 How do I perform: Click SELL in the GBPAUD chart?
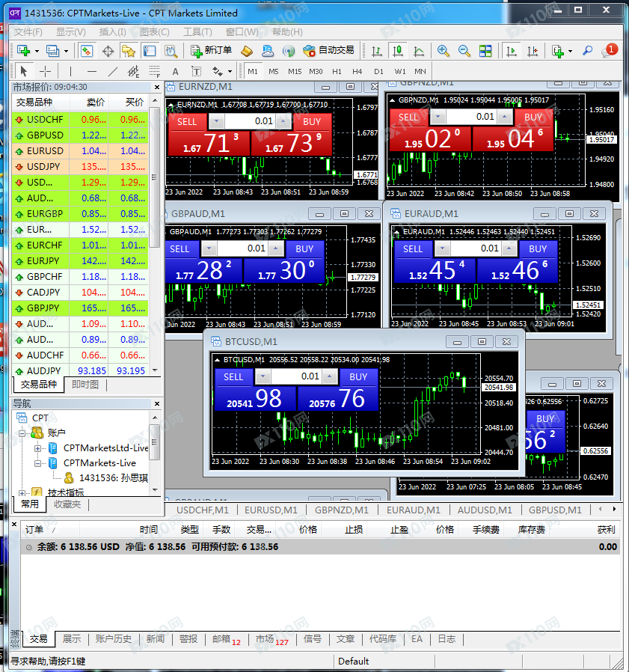(179, 249)
